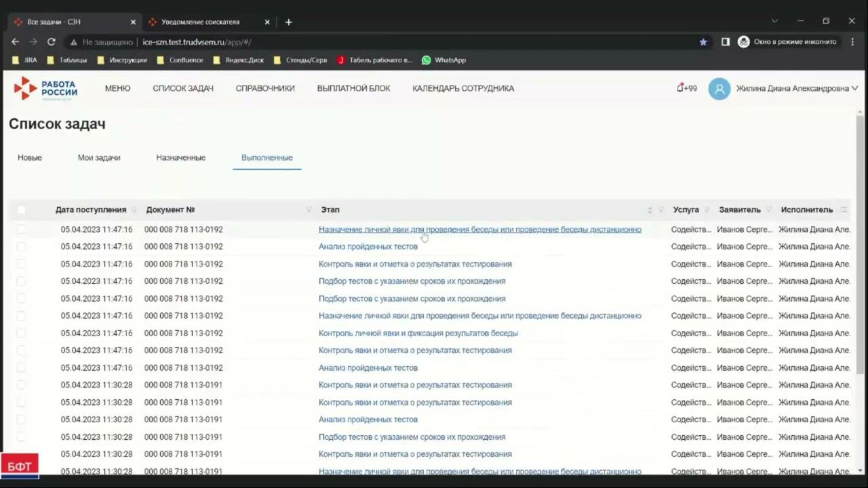Select the Выполненные tab
The image size is (868, 488).
[267, 157]
